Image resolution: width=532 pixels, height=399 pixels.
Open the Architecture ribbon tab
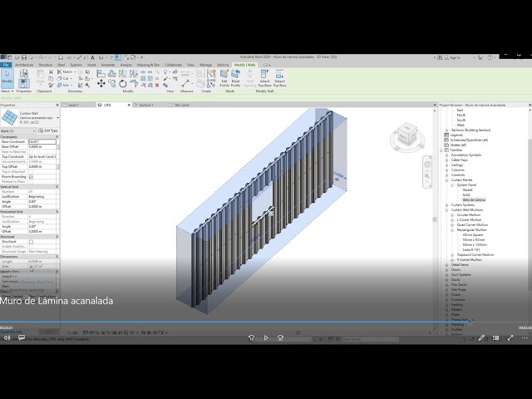pyautogui.click(x=24, y=65)
